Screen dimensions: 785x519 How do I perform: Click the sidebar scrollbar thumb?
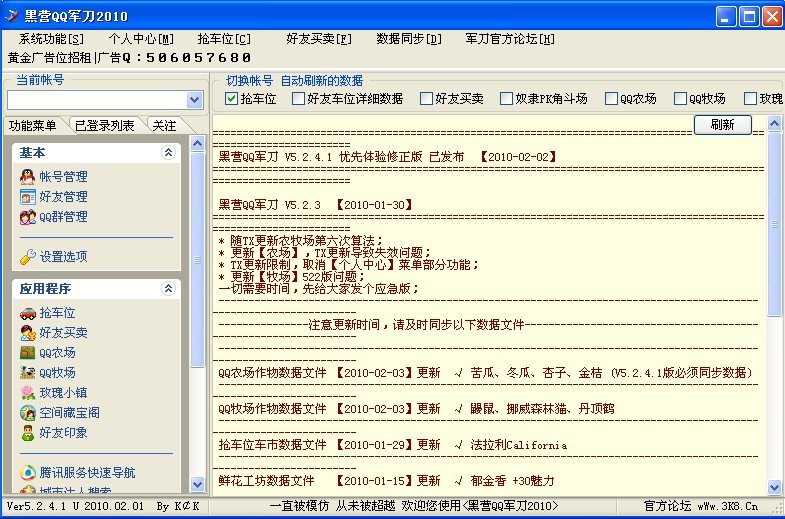[198, 260]
